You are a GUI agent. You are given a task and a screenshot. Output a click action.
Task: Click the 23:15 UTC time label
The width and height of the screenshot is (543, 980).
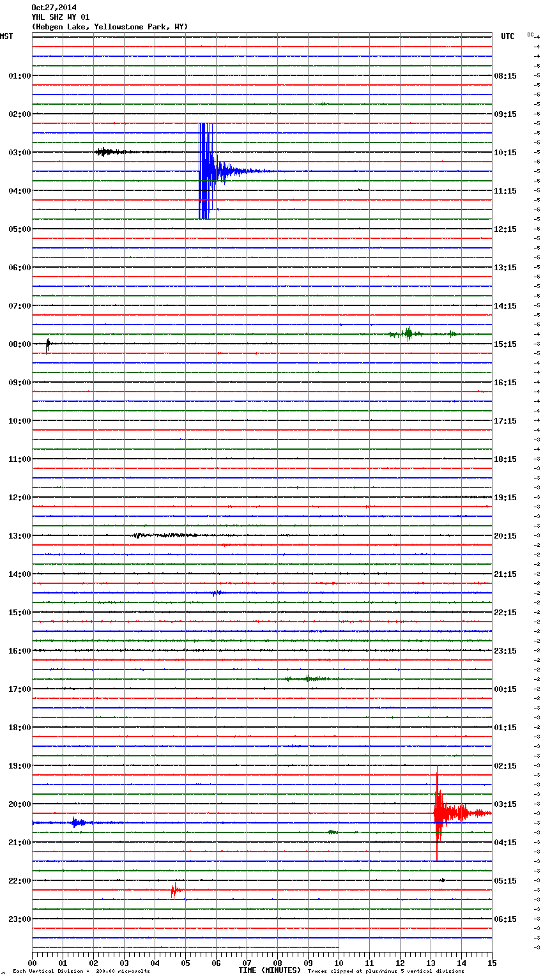pyautogui.click(x=505, y=651)
